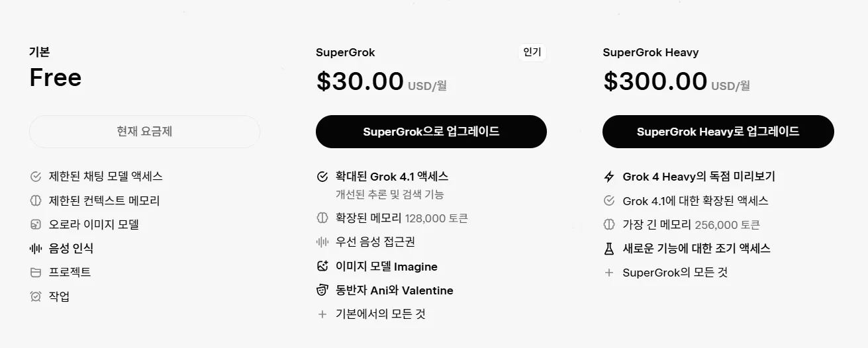This screenshot has width=868, height=348.
Task: Click the SuperGrok으로 업그레이드 button
Action: click(431, 132)
